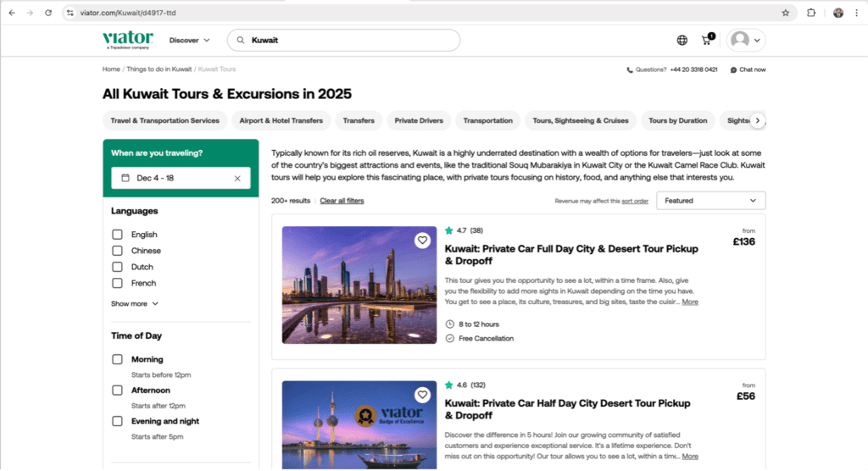Open Chrome three-dot menu
The image size is (868, 471).
point(856,13)
